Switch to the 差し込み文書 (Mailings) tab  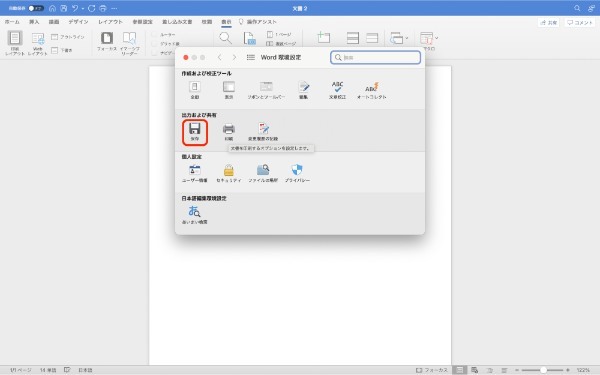pos(177,22)
